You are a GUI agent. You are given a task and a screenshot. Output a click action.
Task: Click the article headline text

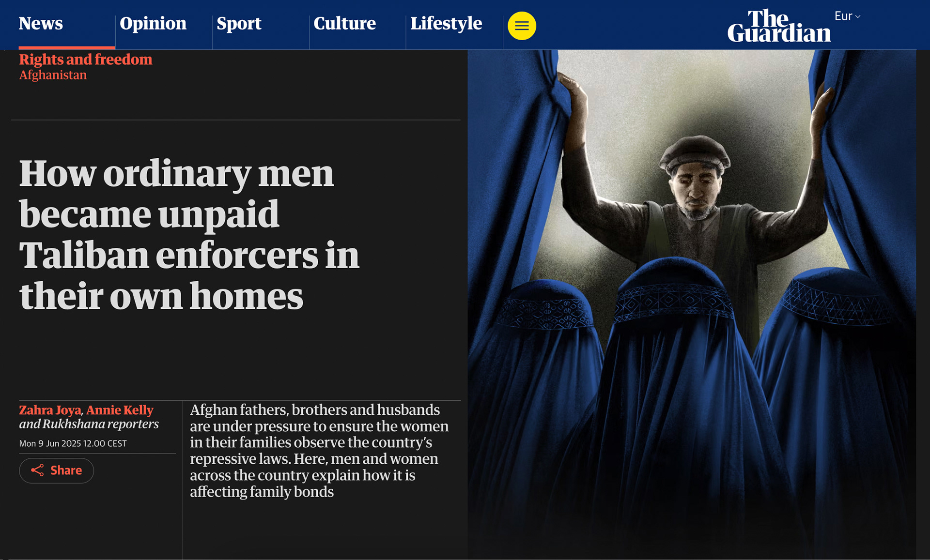pyautogui.click(x=189, y=234)
